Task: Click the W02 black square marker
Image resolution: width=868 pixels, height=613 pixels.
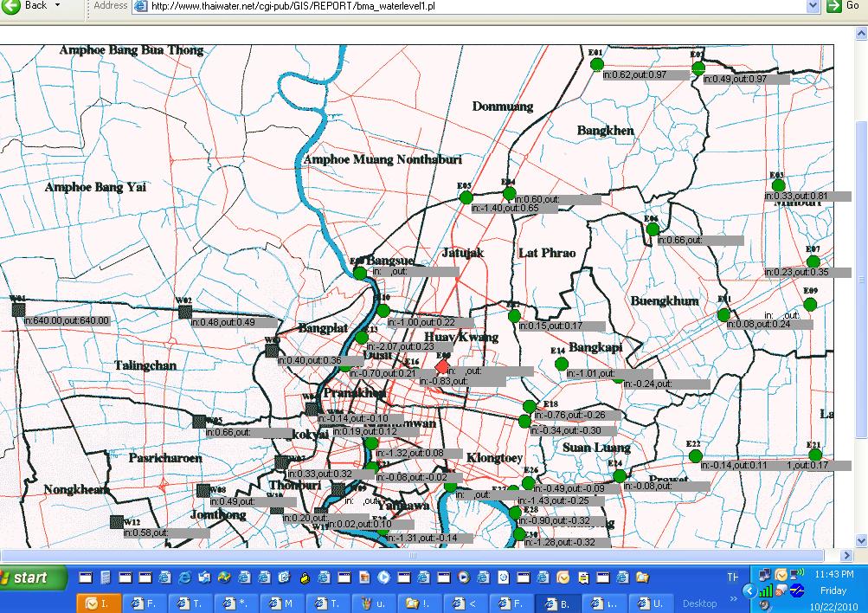Action: 184,312
